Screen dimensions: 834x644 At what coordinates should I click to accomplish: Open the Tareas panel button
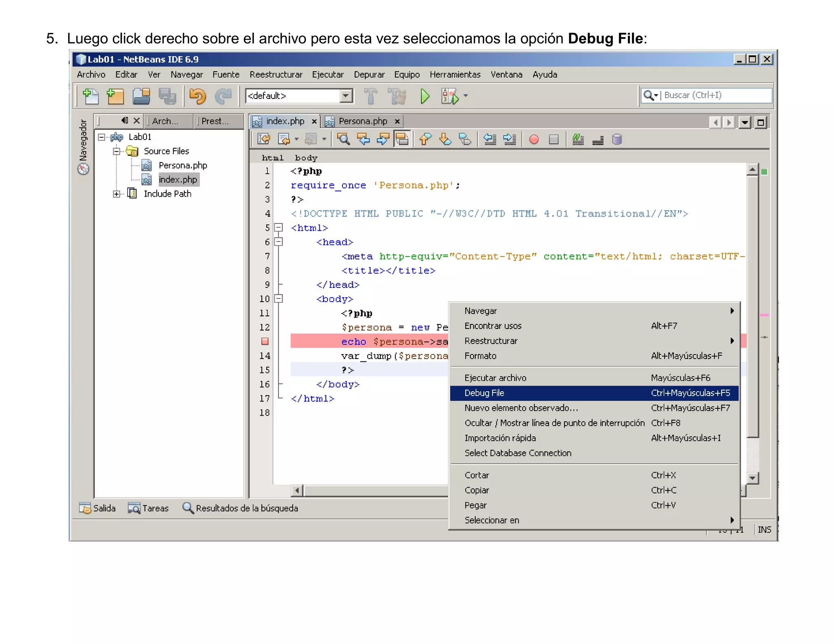148,508
